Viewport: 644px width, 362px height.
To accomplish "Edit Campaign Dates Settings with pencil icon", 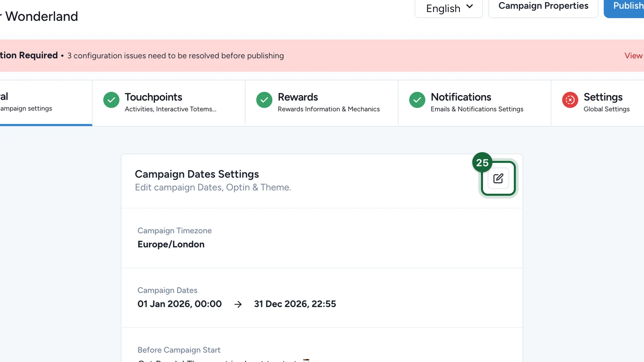I will (498, 179).
